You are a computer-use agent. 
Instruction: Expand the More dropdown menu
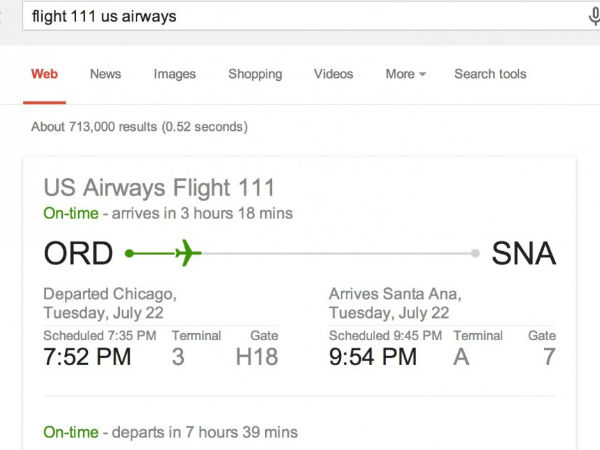(x=405, y=74)
